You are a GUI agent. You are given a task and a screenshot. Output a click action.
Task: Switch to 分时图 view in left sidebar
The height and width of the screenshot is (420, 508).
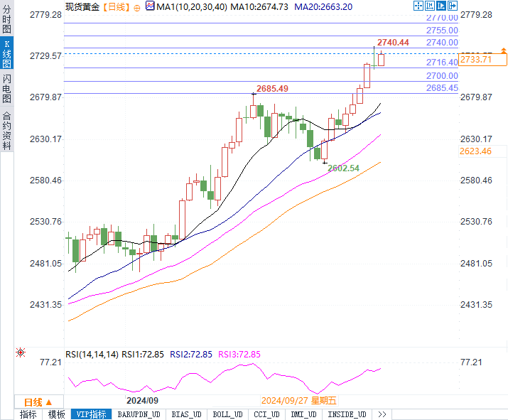6,21
